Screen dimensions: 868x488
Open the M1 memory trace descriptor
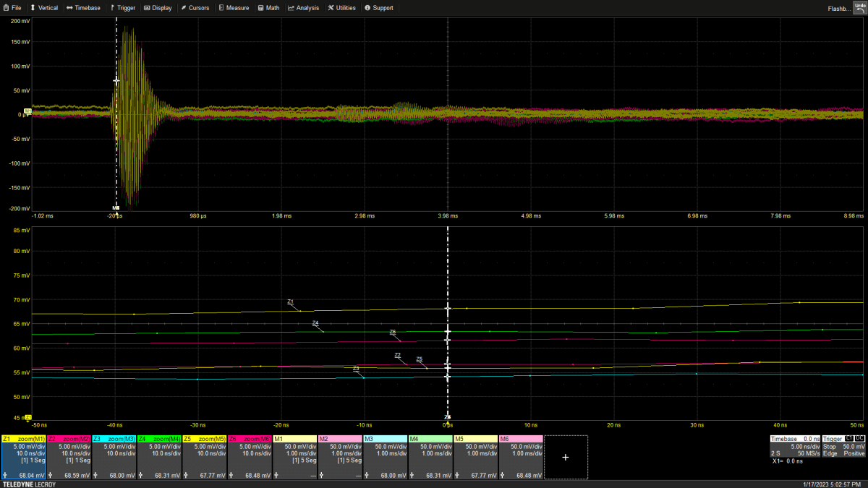click(294, 457)
